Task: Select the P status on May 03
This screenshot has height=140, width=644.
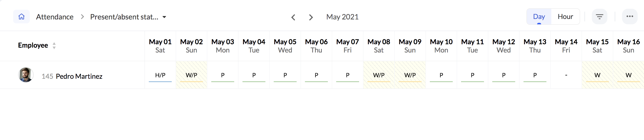Action: pos(223,75)
